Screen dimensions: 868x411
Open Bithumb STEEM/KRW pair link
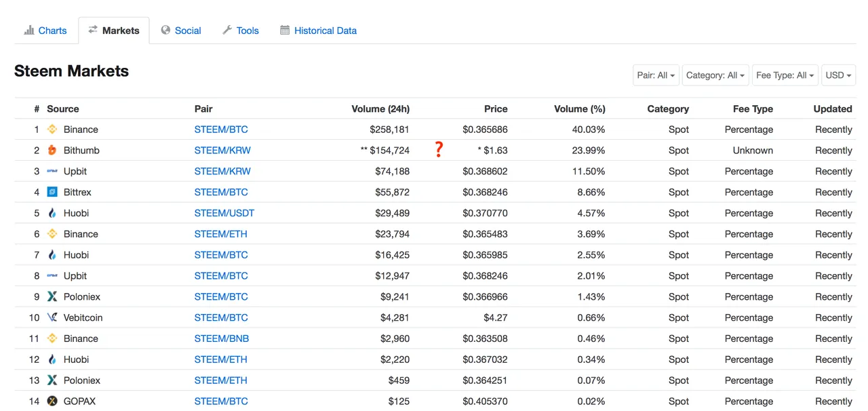pos(222,151)
